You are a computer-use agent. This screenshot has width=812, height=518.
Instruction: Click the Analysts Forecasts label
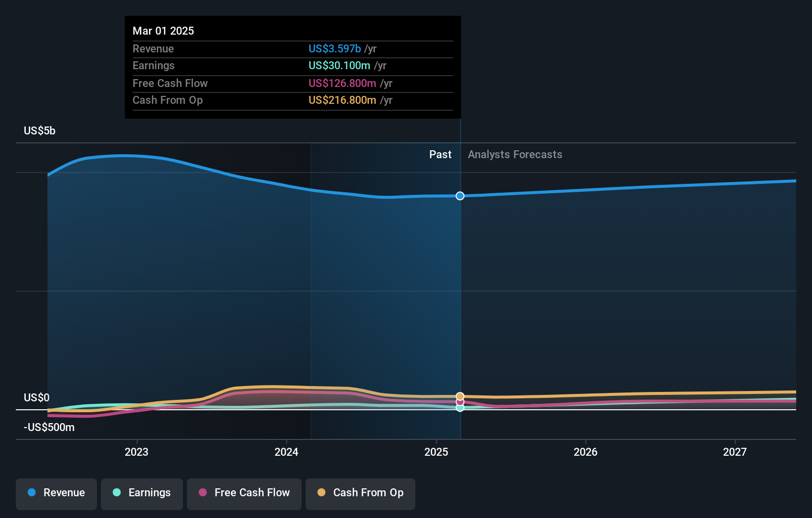pyautogui.click(x=515, y=154)
